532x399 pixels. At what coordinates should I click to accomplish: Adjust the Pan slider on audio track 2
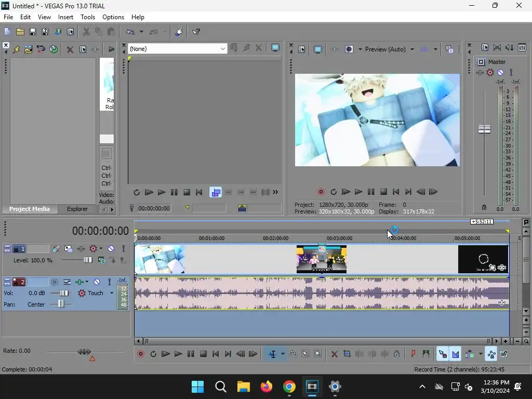click(61, 304)
